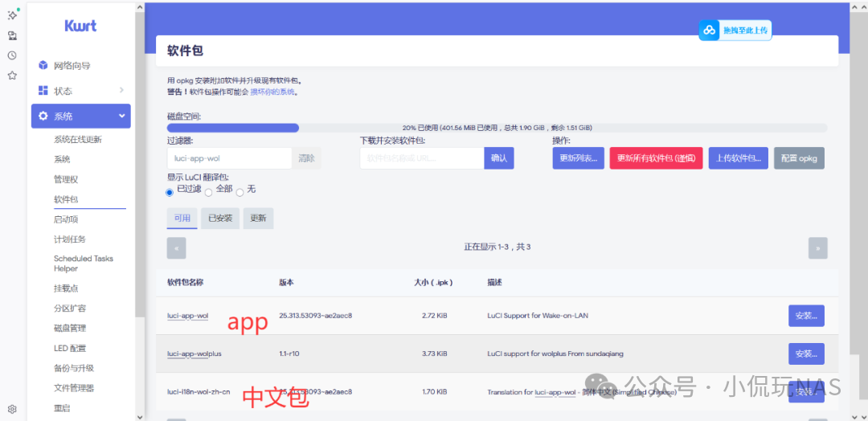Open the history clock icon
Viewport: 868px width, 421px height.
tap(12, 55)
